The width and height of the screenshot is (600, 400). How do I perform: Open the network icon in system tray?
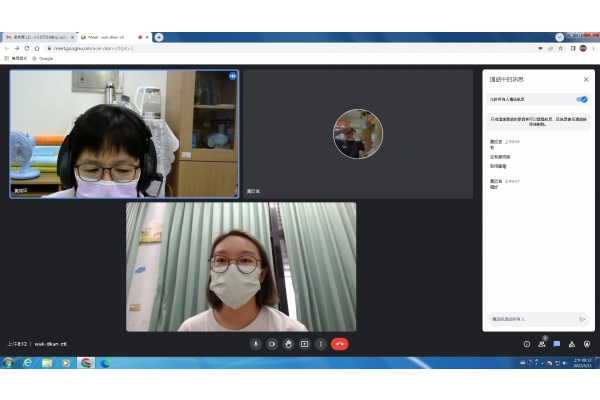[x=558, y=363]
